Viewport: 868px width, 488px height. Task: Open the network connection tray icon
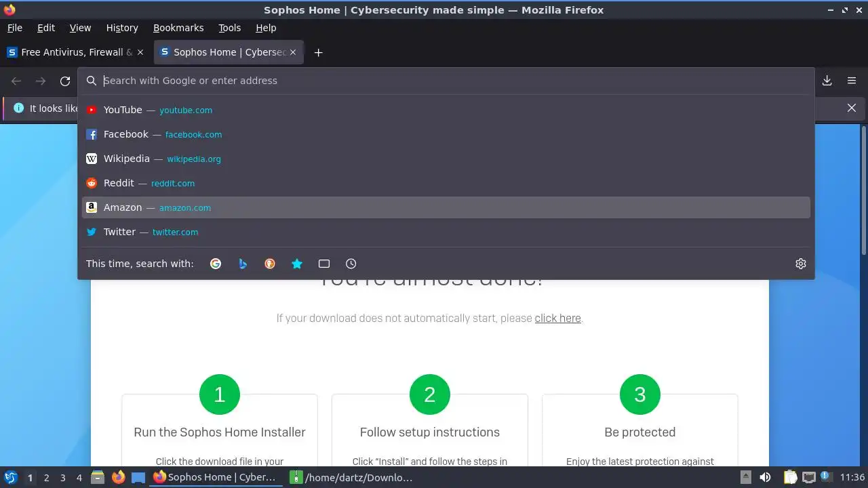point(808,477)
